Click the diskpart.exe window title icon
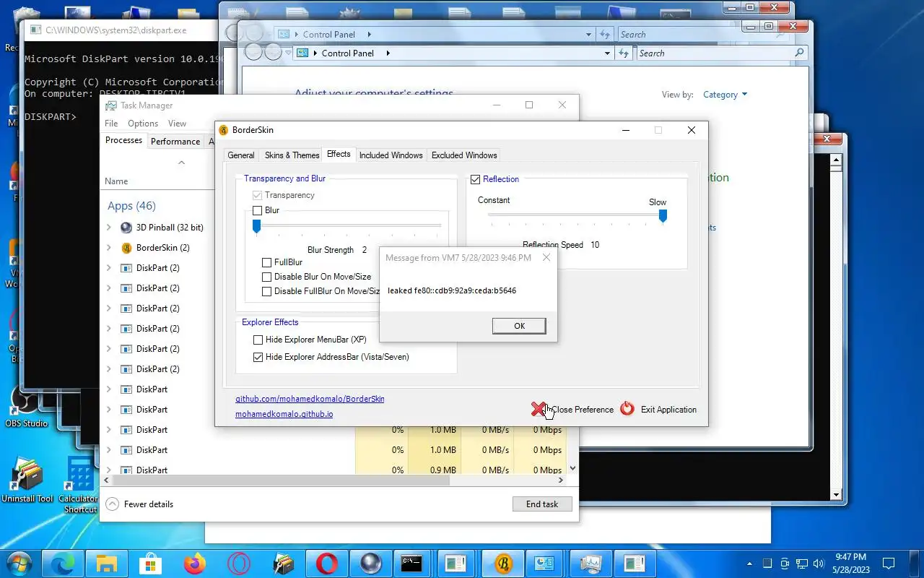The height and width of the screenshot is (578, 924). pyautogui.click(x=35, y=30)
